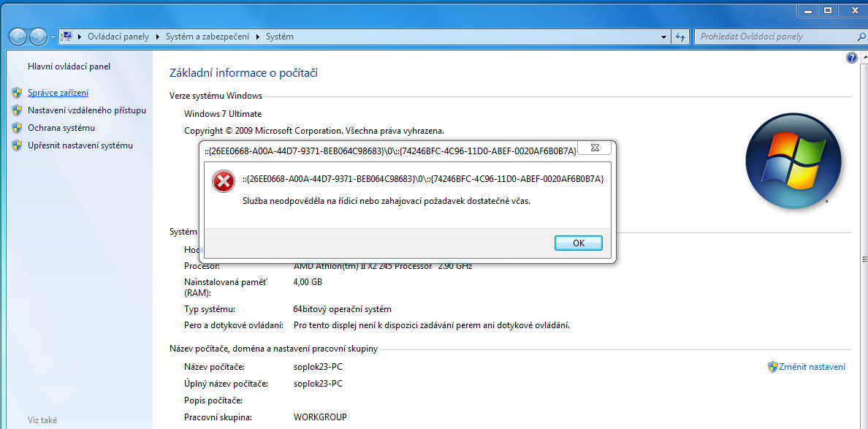Close the error dialog with its X button
Image resolution: width=868 pixels, height=429 pixels.
595,148
